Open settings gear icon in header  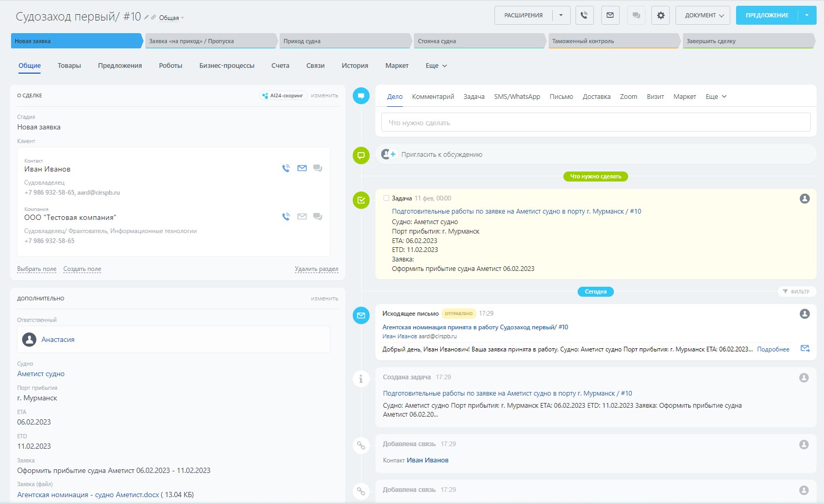click(660, 15)
